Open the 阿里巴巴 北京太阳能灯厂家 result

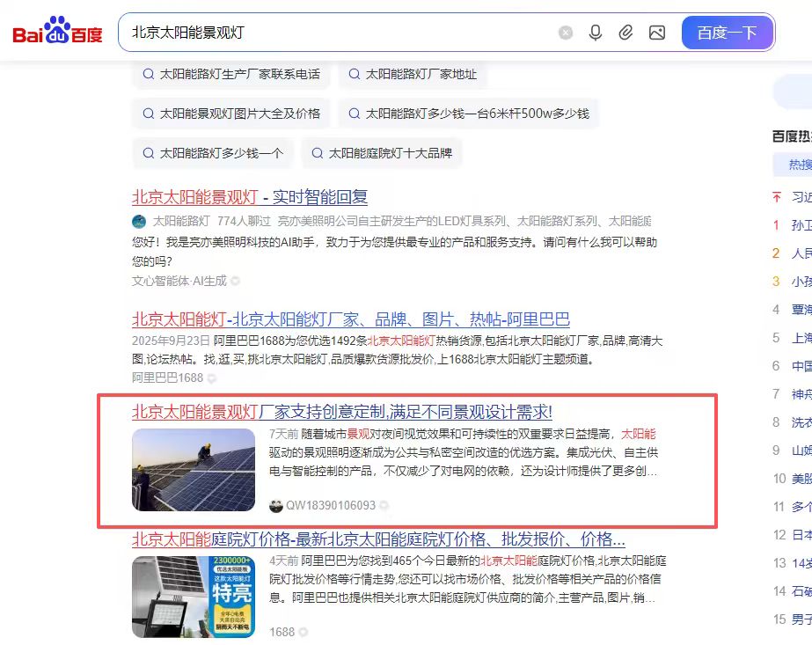click(x=351, y=319)
